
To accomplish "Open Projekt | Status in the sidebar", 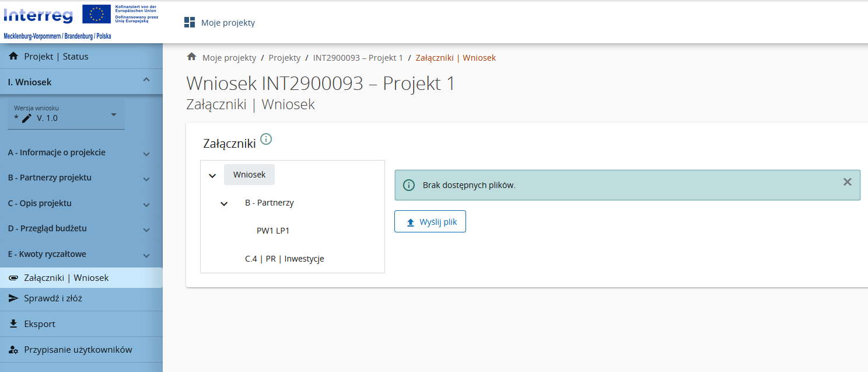I will pos(56,57).
